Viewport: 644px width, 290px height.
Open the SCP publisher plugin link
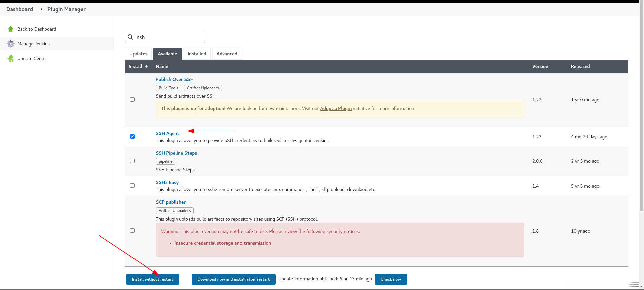[x=171, y=202]
